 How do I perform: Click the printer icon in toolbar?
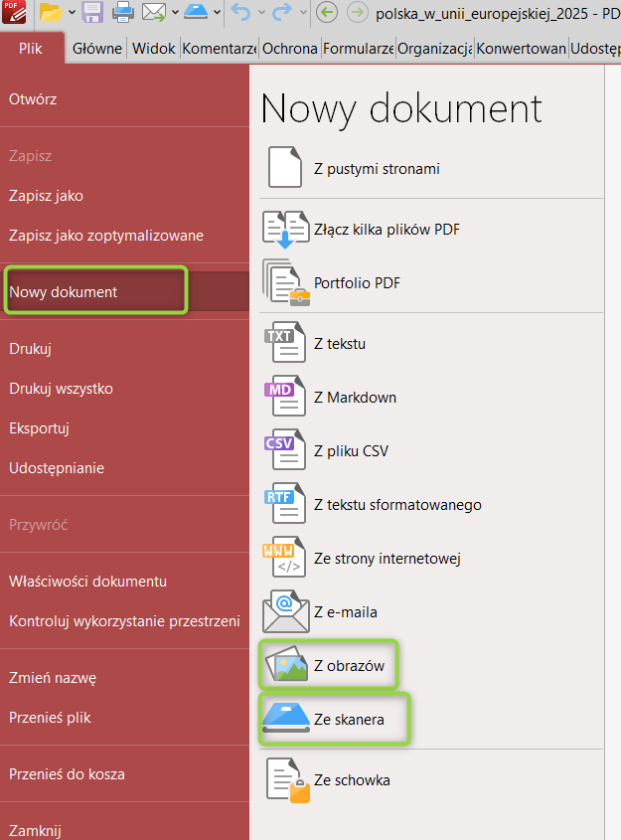click(123, 12)
